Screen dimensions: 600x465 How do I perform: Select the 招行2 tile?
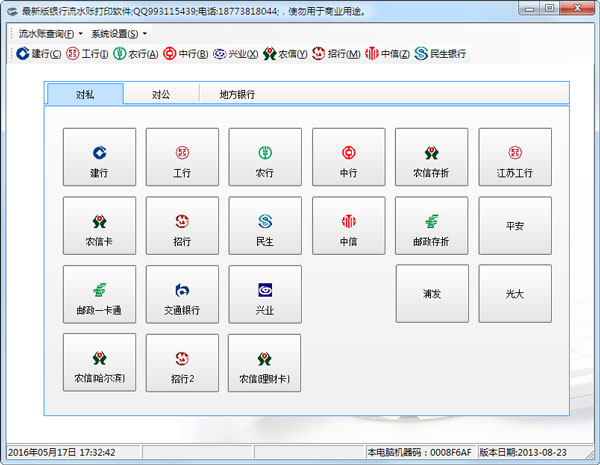tap(182, 363)
